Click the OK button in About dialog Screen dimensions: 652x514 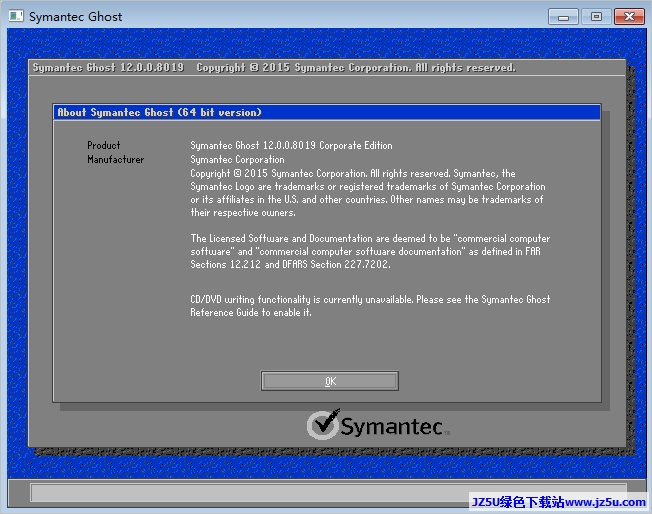[x=329, y=381]
